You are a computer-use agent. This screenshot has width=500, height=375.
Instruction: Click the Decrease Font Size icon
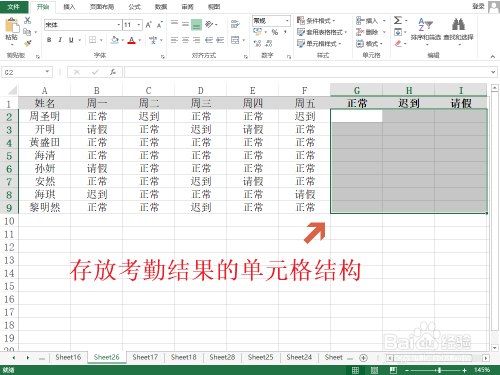[x=160, y=25]
